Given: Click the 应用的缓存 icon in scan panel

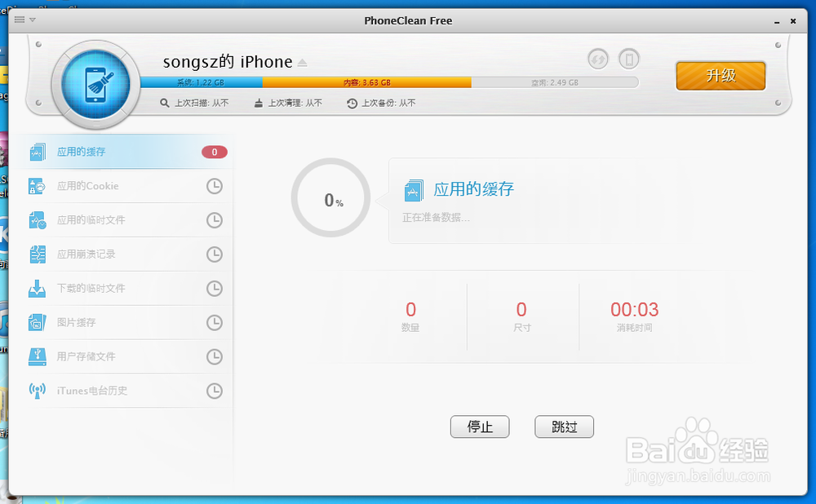Looking at the screenshot, I should point(414,190).
